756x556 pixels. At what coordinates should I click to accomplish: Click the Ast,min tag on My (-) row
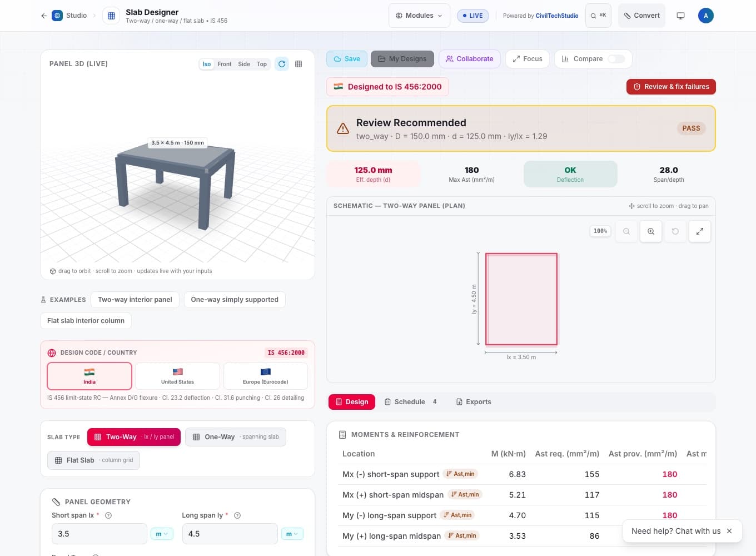point(457,515)
